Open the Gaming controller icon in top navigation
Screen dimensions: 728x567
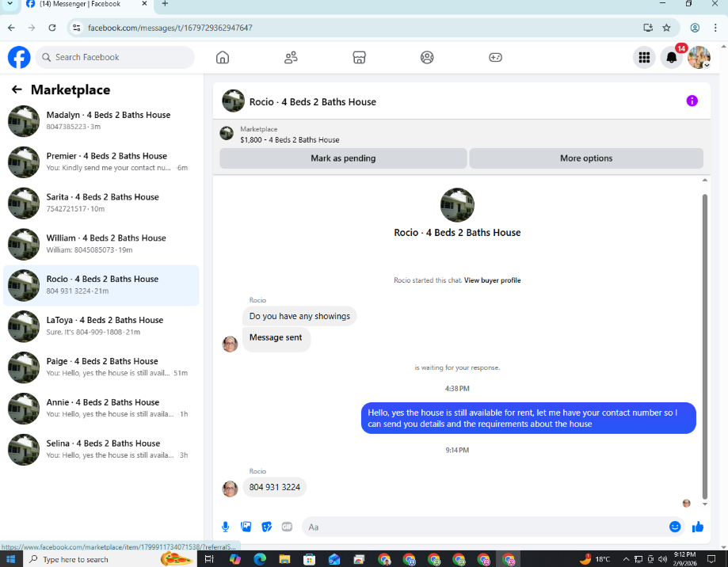[x=495, y=58]
